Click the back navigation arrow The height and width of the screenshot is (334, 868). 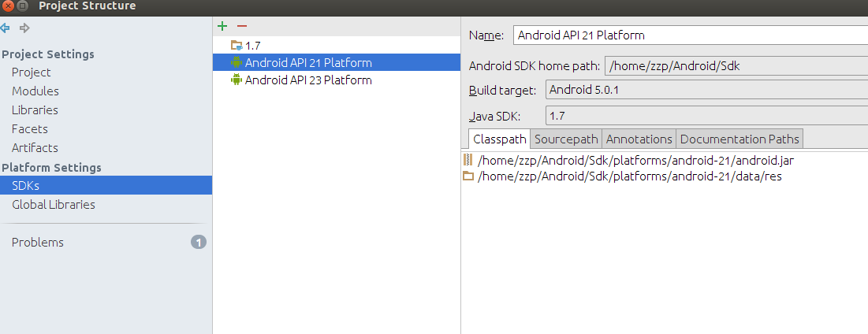pyautogui.click(x=6, y=28)
